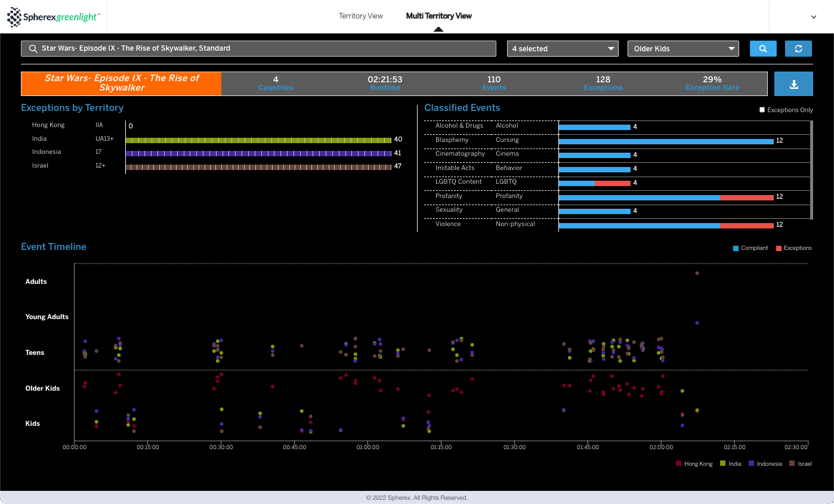Click the Adults-row Israel event dot
This screenshot has height=504, width=834.
pos(697,273)
